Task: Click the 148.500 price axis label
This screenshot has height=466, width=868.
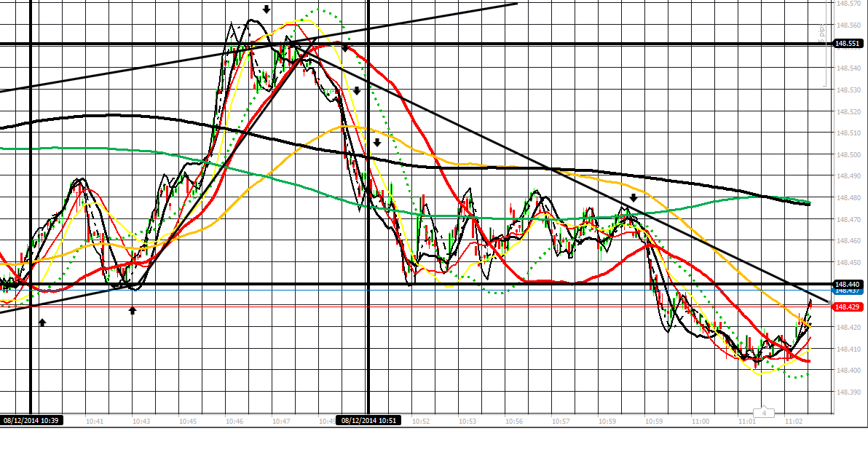Action: [x=848, y=155]
